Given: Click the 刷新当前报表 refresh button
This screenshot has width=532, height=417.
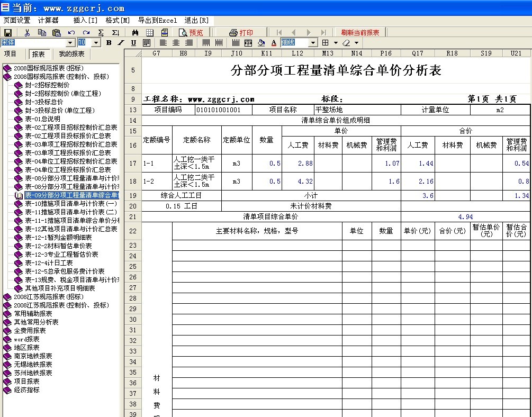Looking at the screenshot, I should coord(360,33).
